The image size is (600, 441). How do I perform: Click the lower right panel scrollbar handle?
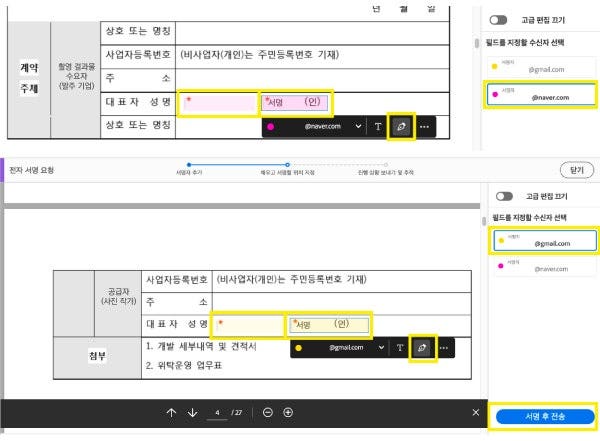tap(484, 221)
